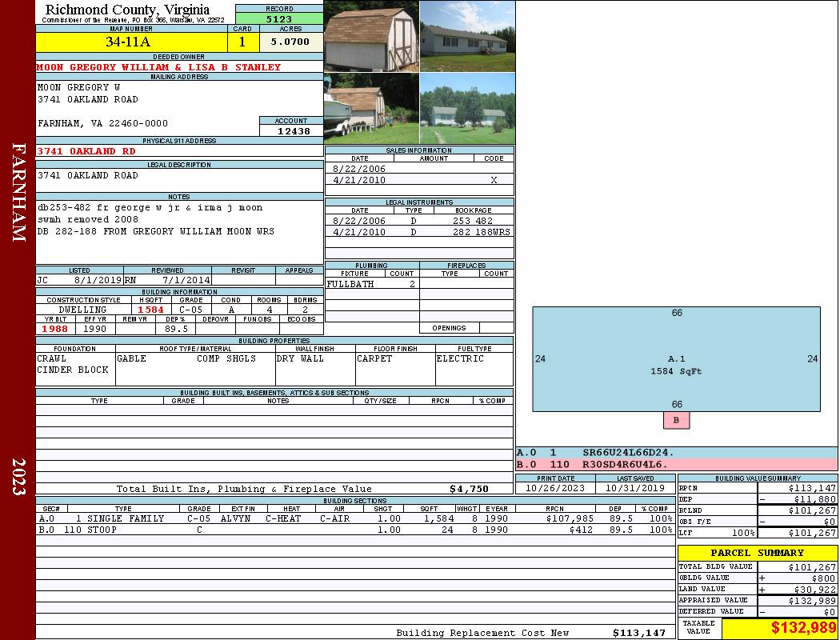840x640 pixels.
Task: Select the account number 12438
Action: [293, 131]
